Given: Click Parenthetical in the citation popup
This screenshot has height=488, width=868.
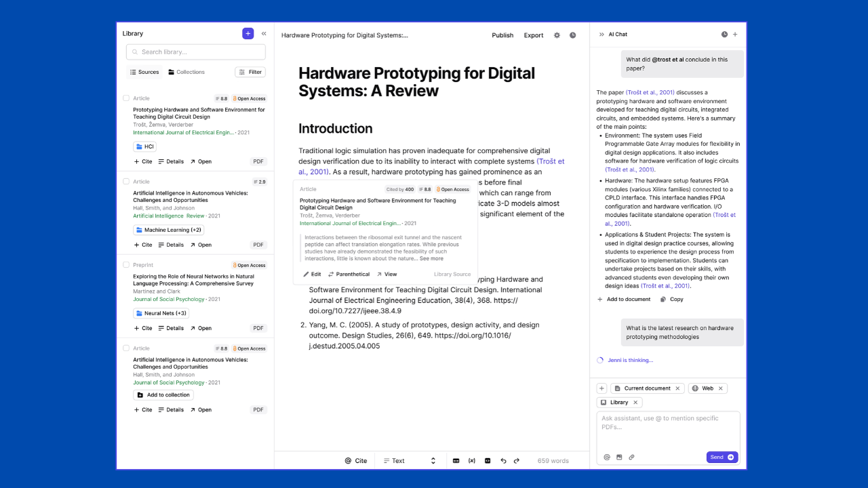Looking at the screenshot, I should [x=349, y=274].
